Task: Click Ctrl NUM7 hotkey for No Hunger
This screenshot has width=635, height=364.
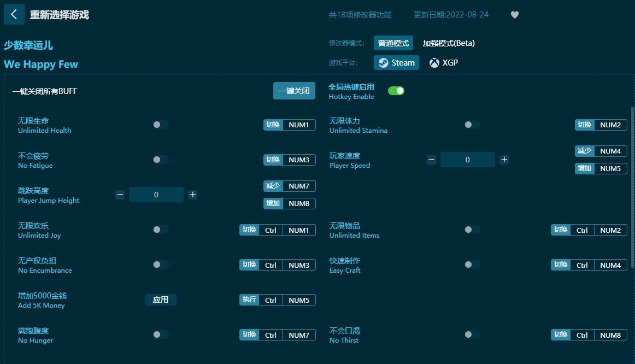Action: coord(278,335)
